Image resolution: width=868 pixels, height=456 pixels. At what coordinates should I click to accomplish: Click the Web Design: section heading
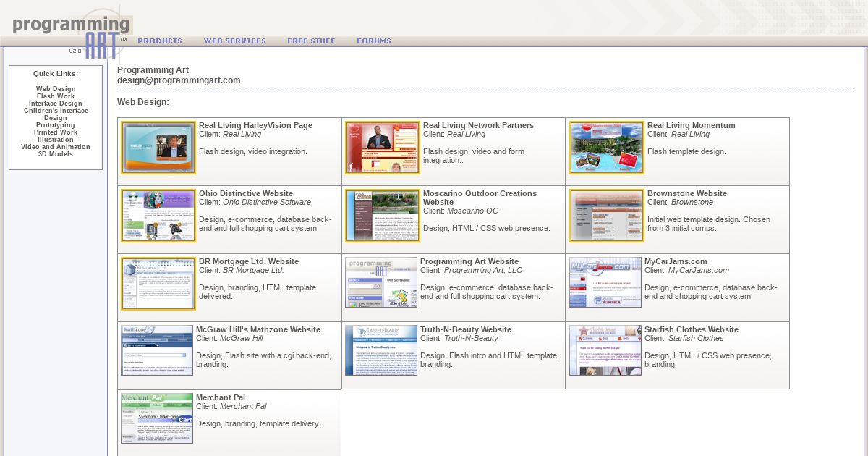pyautogui.click(x=143, y=102)
